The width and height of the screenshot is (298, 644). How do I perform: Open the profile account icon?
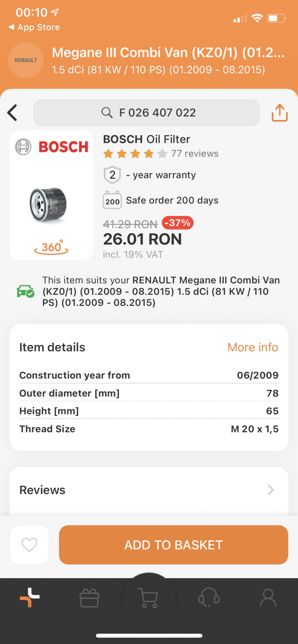268,598
